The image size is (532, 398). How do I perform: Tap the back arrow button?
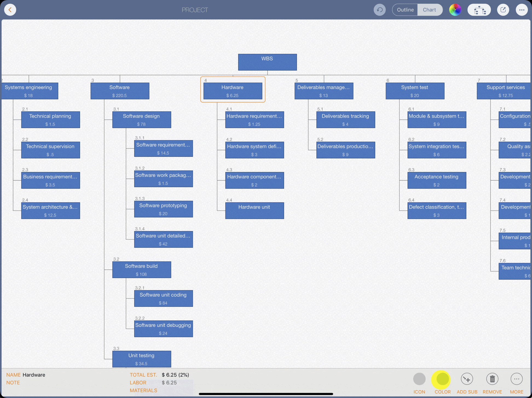(10, 10)
